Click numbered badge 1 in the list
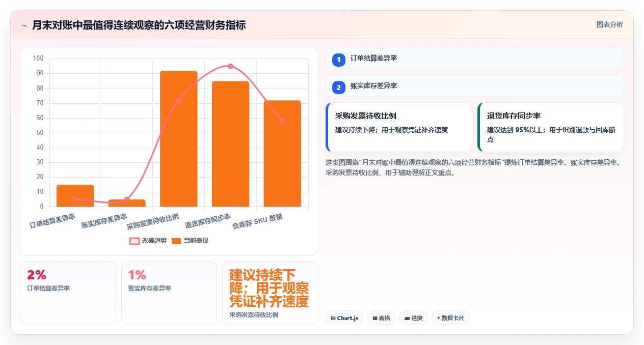 339,60
